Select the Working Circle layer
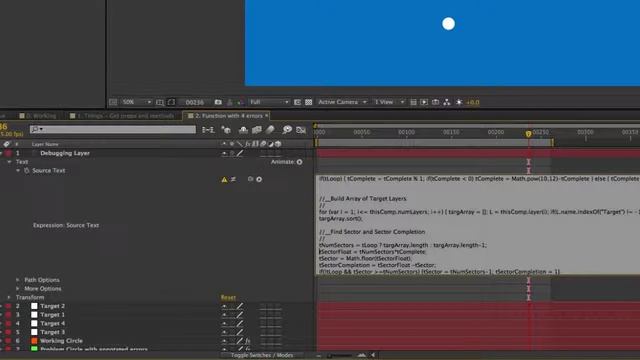Viewport: 640px width, 360px height. 61,340
